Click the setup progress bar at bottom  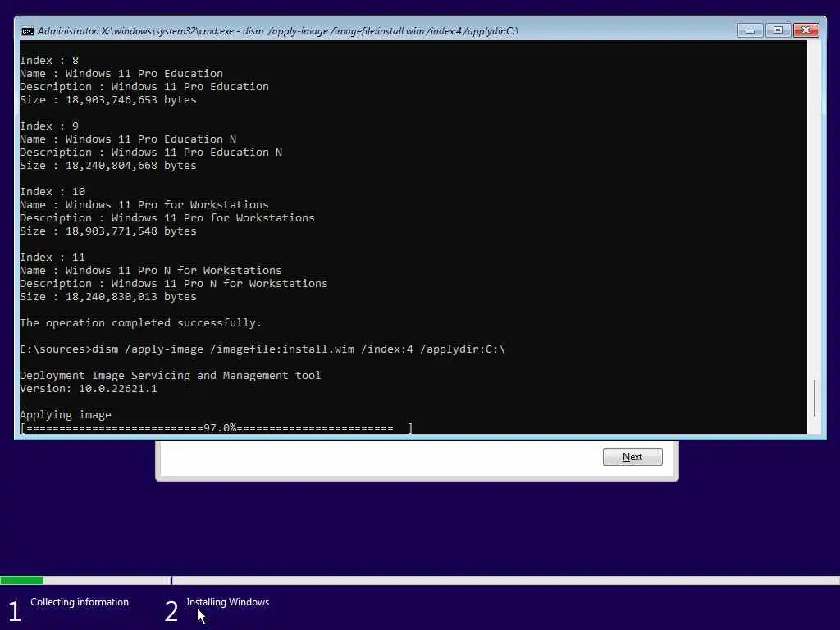(x=420, y=580)
